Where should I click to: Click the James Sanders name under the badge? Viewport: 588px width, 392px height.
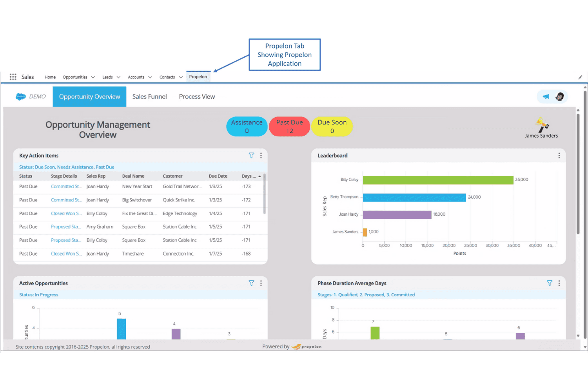[x=541, y=136]
